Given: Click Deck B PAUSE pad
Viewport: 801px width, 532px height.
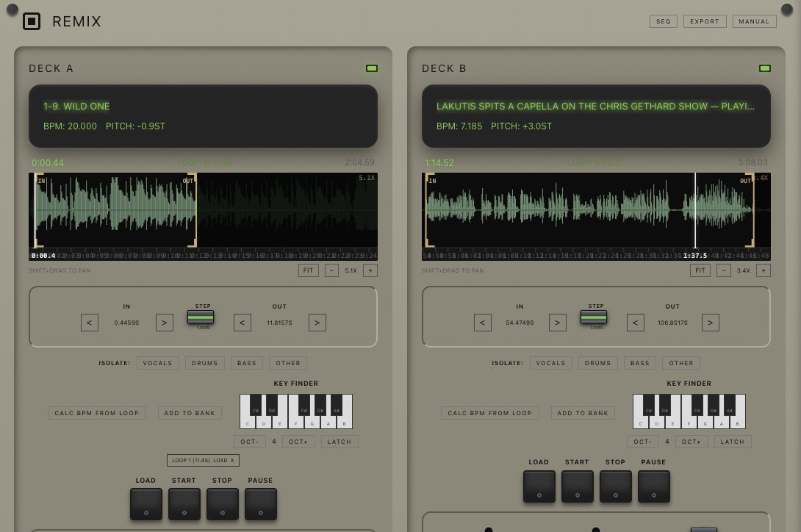Looking at the screenshot, I should click(x=654, y=486).
